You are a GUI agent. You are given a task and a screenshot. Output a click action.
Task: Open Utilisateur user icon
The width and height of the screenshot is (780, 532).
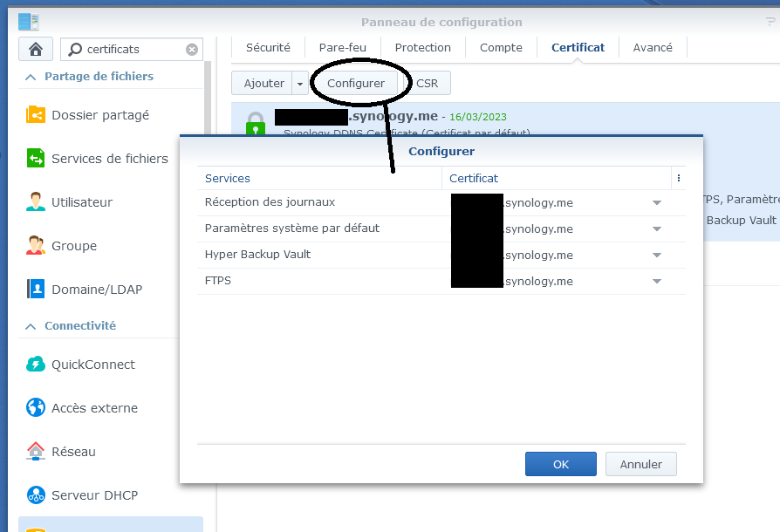coord(36,201)
